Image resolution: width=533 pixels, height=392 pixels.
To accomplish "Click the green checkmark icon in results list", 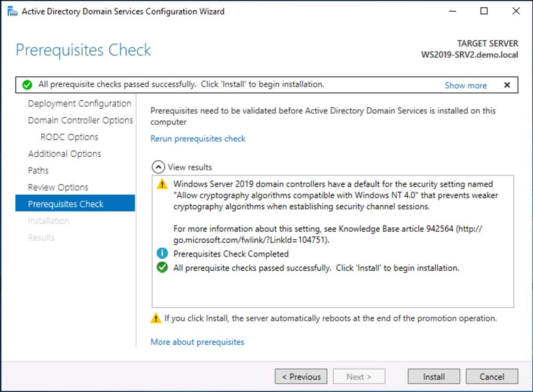I will coord(162,268).
